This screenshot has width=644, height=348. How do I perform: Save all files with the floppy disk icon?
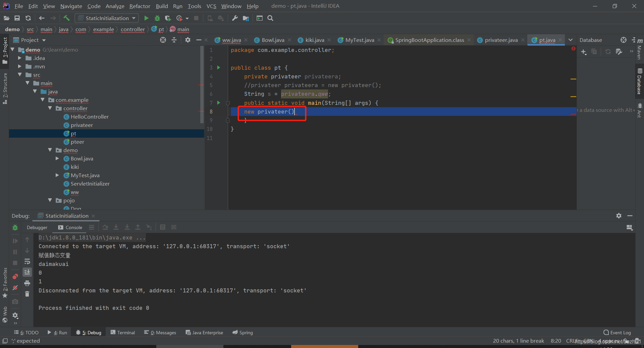pyautogui.click(x=17, y=18)
